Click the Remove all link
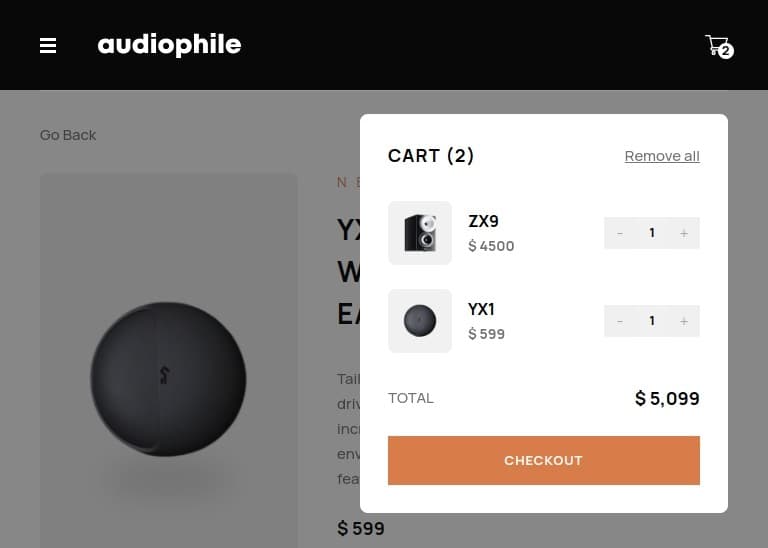Viewport: 768px width, 548px height. (662, 156)
